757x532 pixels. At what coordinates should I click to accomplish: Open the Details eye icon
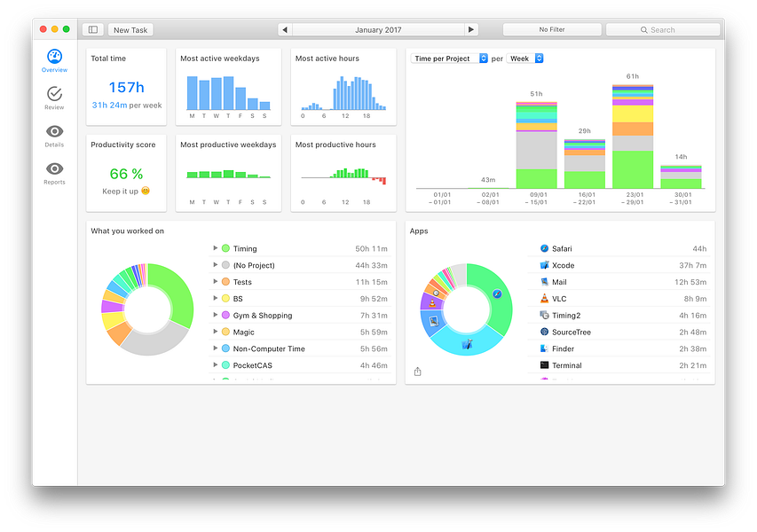(x=54, y=136)
